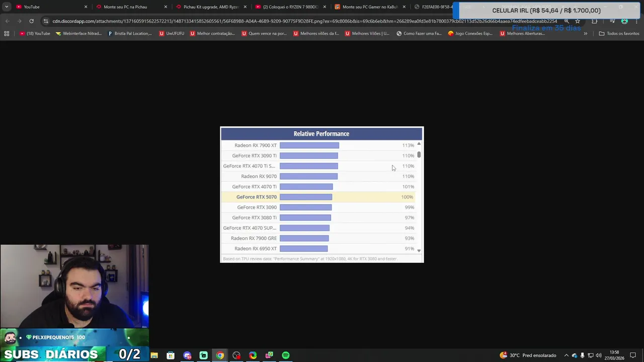This screenshot has height=362, width=644.
Task: Reload the current page
Action: (x=31, y=21)
